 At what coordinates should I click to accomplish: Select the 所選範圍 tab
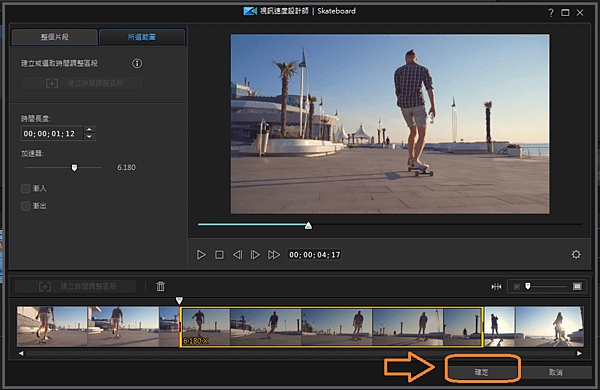coord(142,37)
